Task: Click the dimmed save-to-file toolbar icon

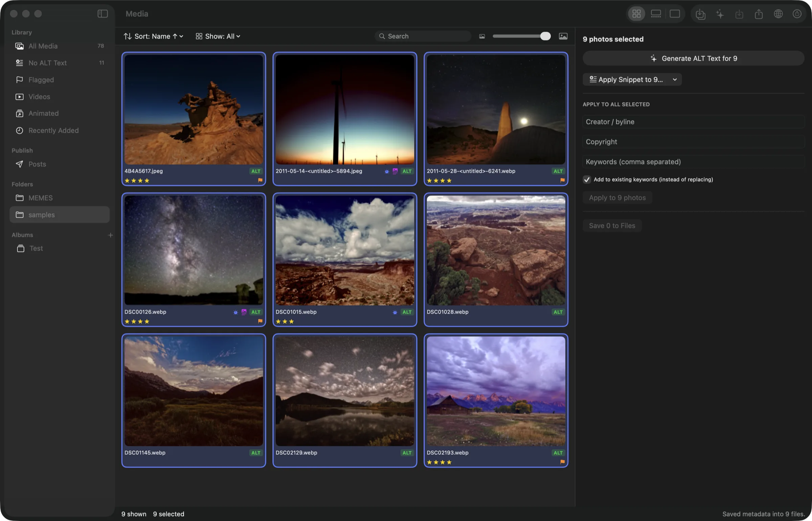Action: click(739, 14)
